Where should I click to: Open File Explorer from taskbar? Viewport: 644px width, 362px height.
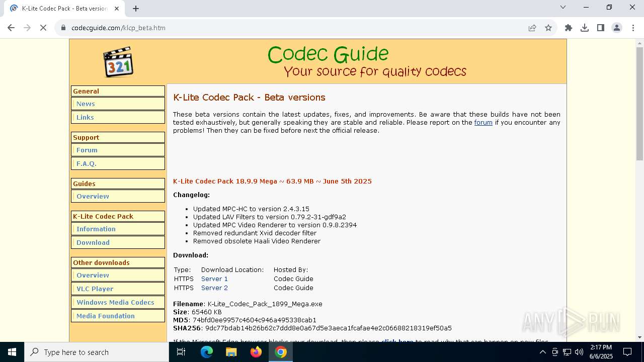point(231,352)
